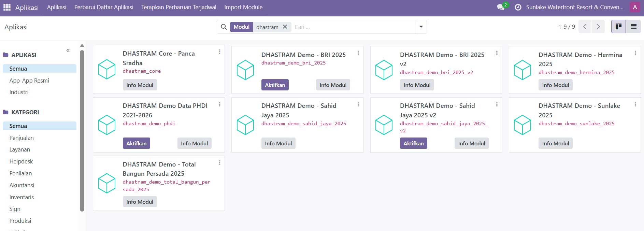Click the cube icon of Hermina 2025 module
The height and width of the screenshot is (231, 644).
pos(523,70)
